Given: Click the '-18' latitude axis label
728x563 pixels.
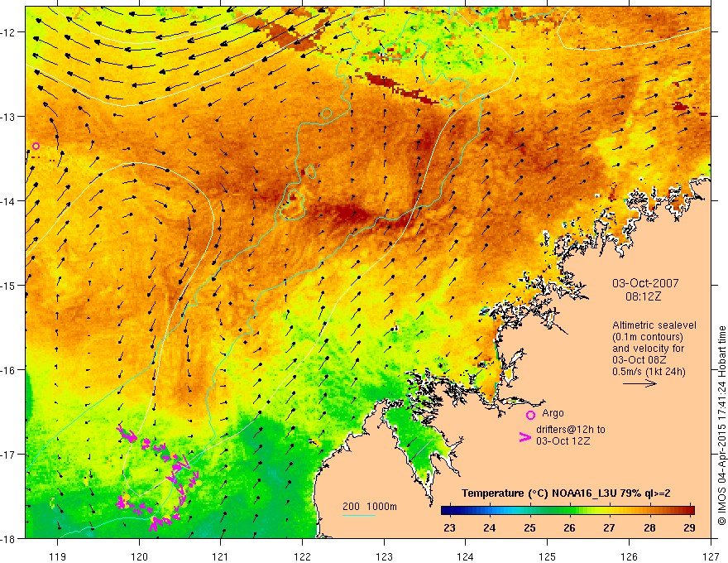Looking at the screenshot, I should click(x=8, y=538).
